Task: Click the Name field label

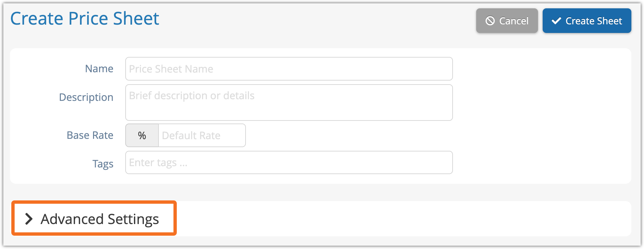Action: (99, 69)
